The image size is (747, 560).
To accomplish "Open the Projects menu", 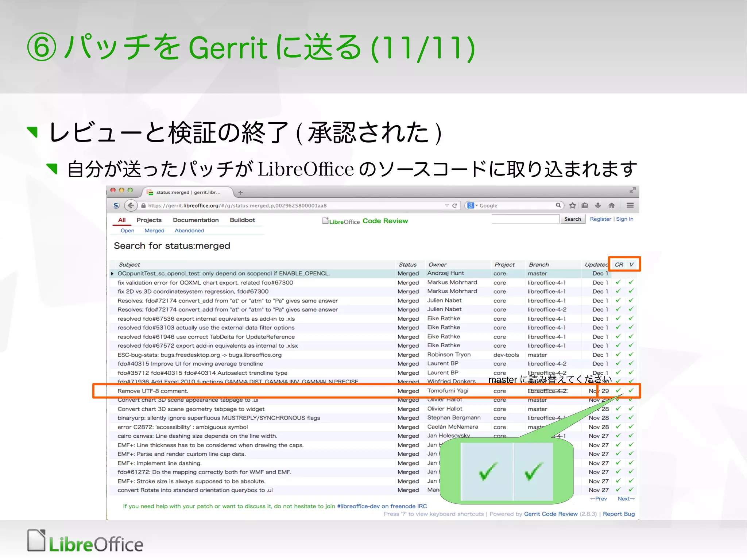I will click(x=149, y=220).
